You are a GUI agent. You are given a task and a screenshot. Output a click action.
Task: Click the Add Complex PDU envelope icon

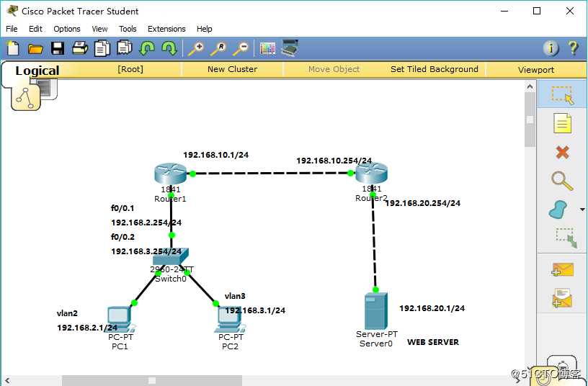point(562,298)
